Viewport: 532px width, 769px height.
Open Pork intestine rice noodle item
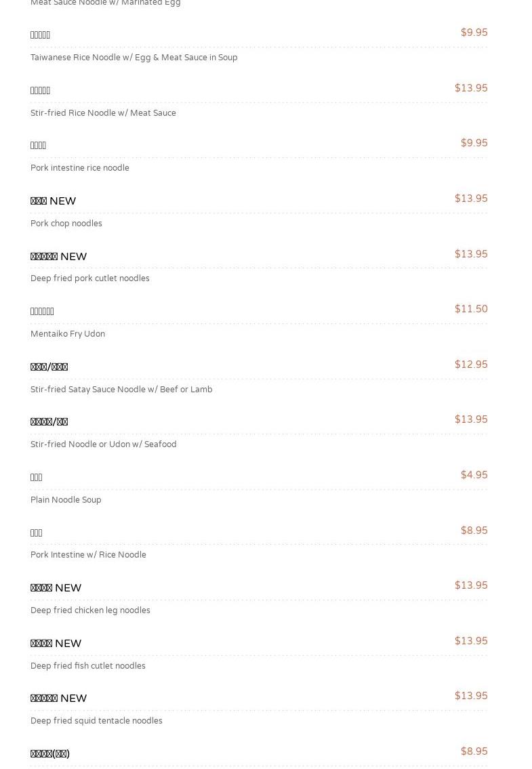coord(79,168)
